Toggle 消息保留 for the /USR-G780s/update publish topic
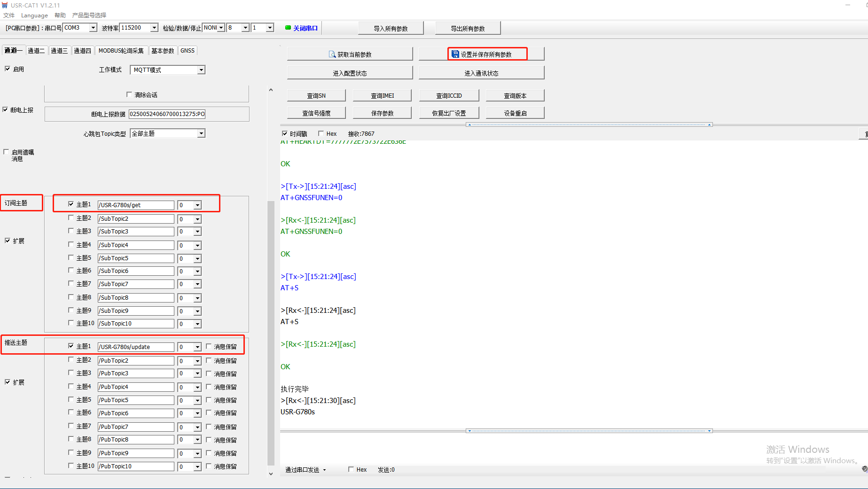 point(209,347)
